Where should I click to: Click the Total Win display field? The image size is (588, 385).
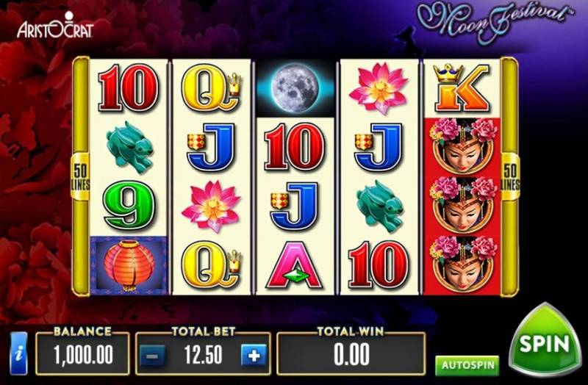pyautogui.click(x=351, y=354)
